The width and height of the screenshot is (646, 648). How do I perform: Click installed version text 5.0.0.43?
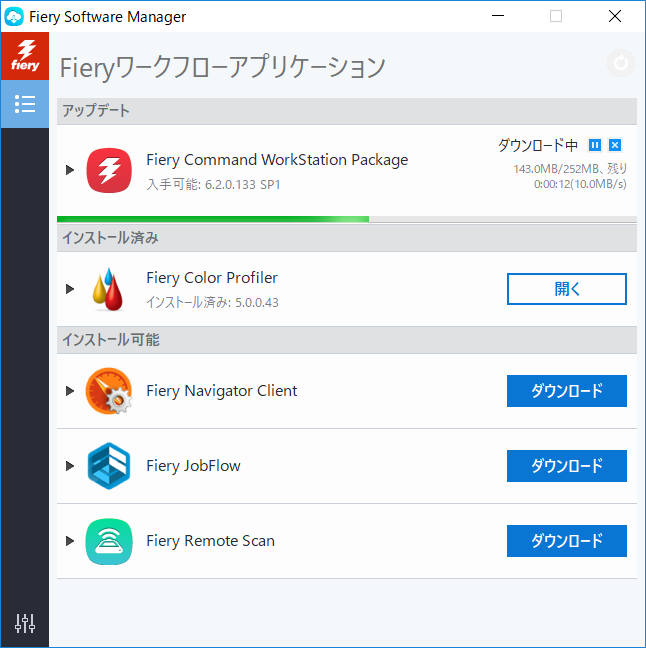click(257, 303)
